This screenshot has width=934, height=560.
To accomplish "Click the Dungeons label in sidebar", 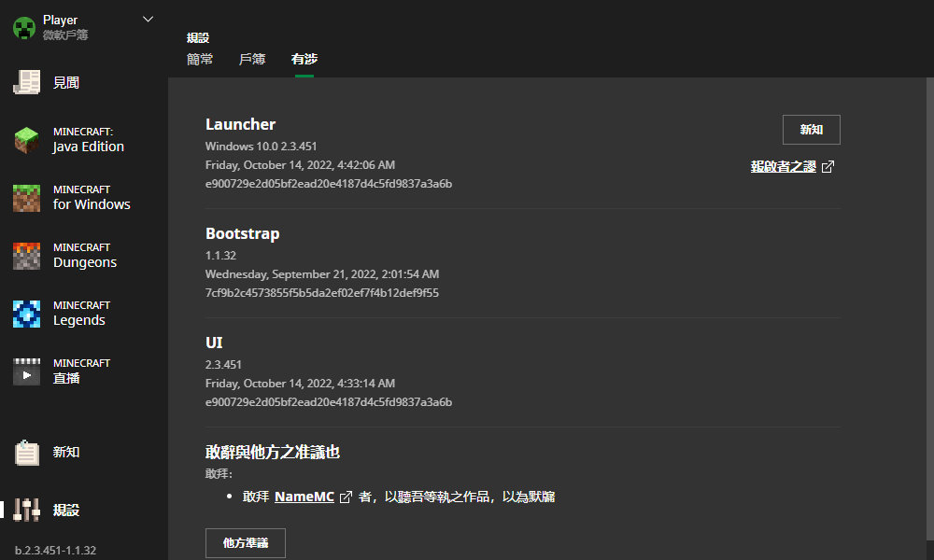I will [x=85, y=262].
